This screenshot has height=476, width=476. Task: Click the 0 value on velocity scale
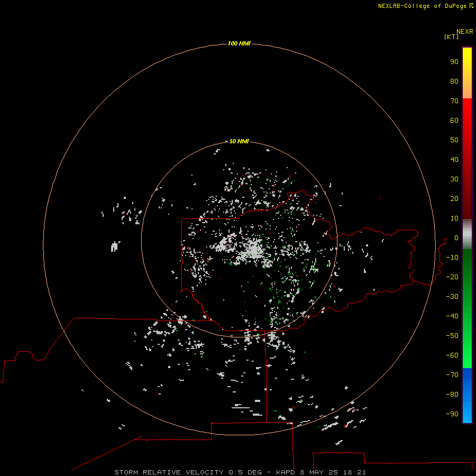click(x=456, y=238)
